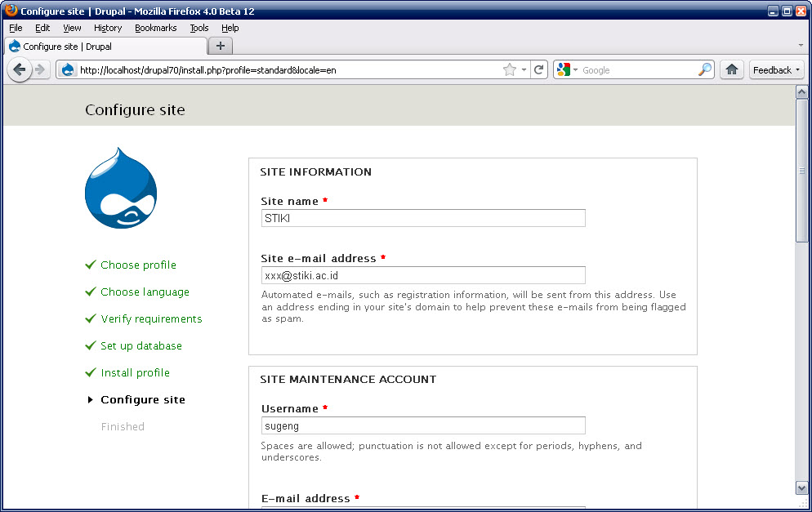Open the Tools menu
The image size is (812, 512).
tap(199, 28)
